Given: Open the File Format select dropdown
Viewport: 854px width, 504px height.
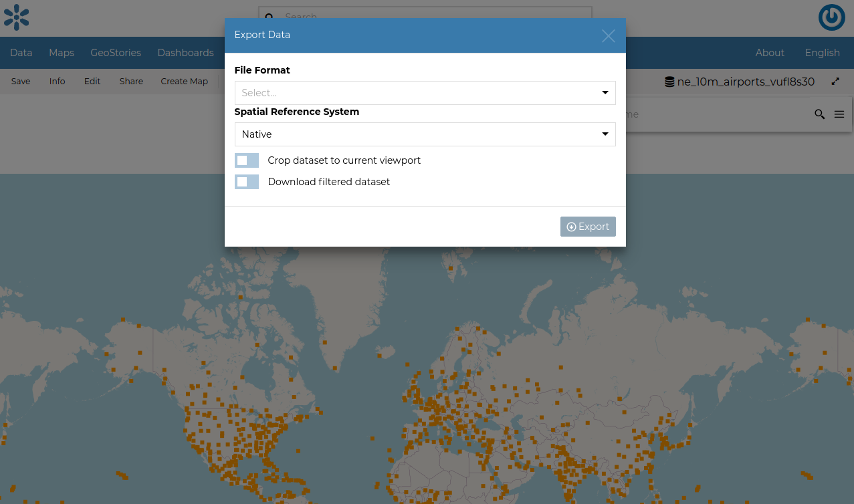Looking at the screenshot, I should [x=425, y=93].
